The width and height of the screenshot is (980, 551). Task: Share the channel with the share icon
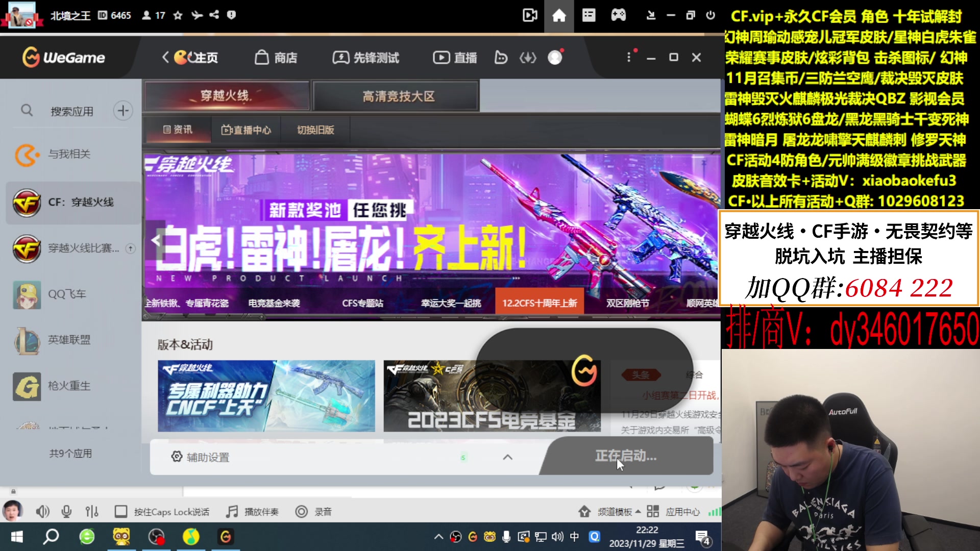(214, 15)
